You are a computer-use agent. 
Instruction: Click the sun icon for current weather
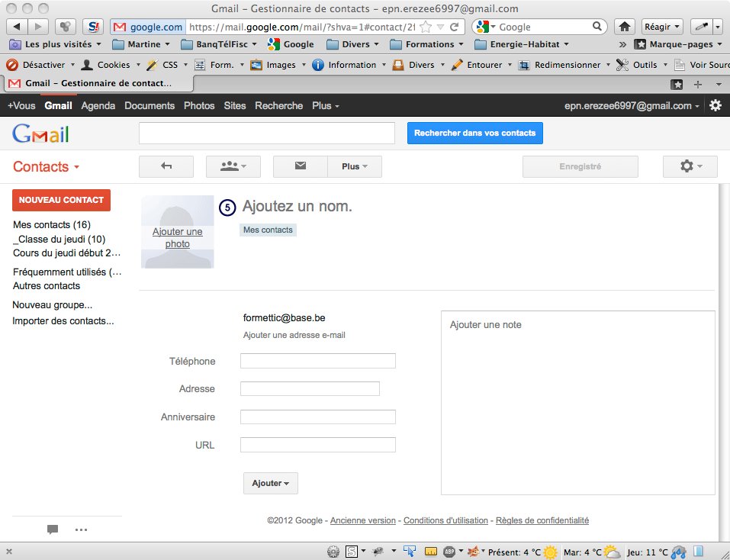pos(550,552)
